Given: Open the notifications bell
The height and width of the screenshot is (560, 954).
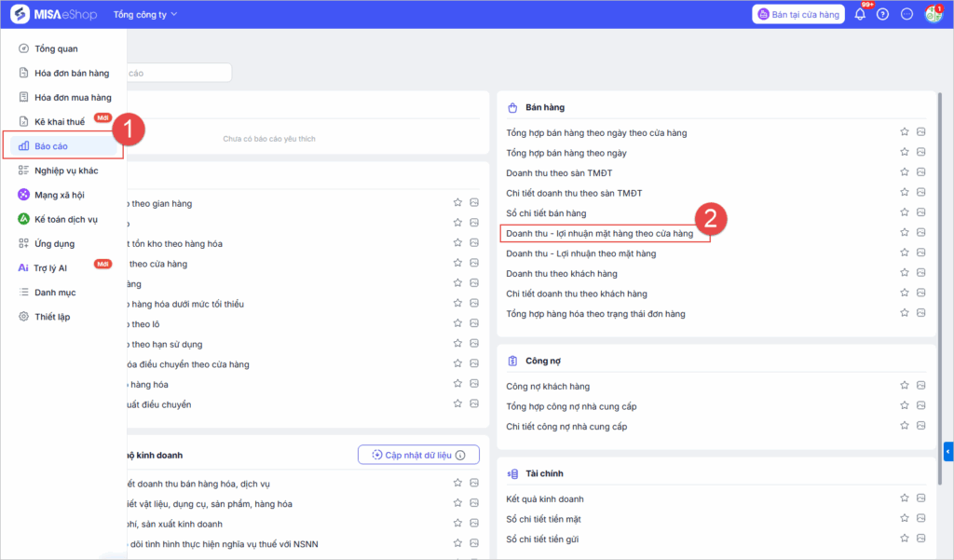Looking at the screenshot, I should pos(860,14).
